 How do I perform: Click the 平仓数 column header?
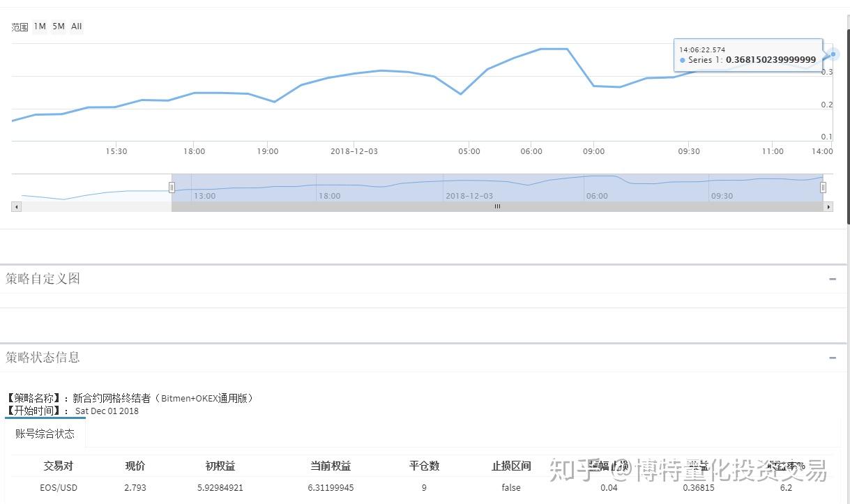424,466
